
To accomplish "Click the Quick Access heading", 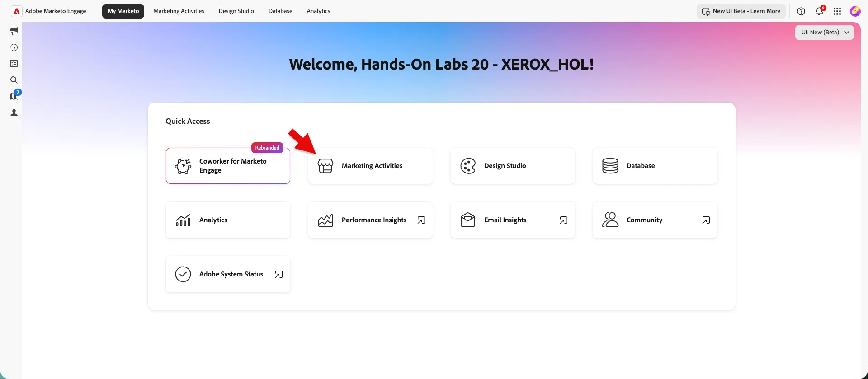I will coord(188,121).
